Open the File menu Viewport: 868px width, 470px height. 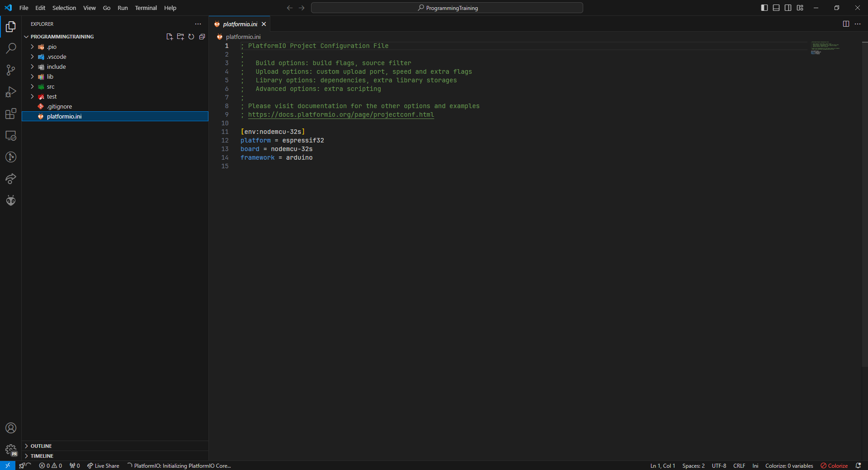[24, 8]
